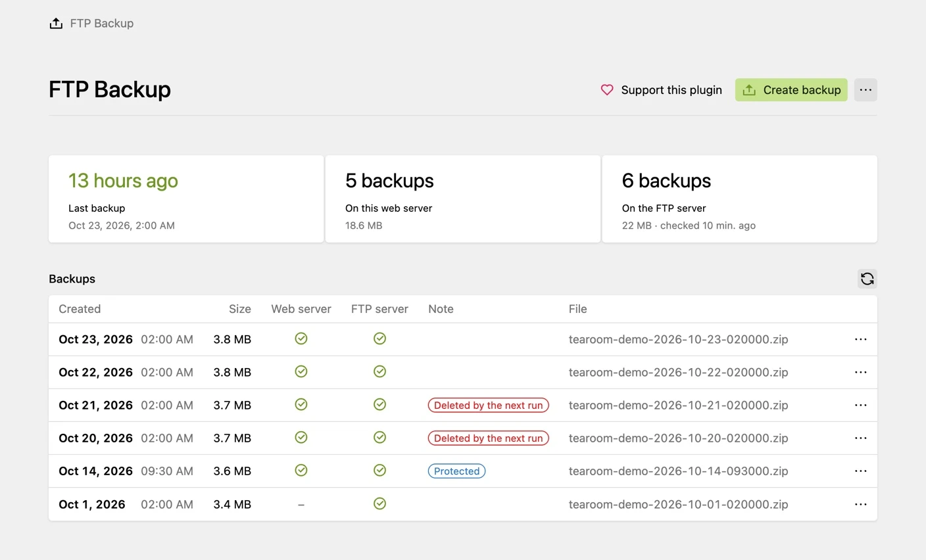Click web server check icon for Oct 23
Viewport: 926px width, 560px height.
point(301,338)
